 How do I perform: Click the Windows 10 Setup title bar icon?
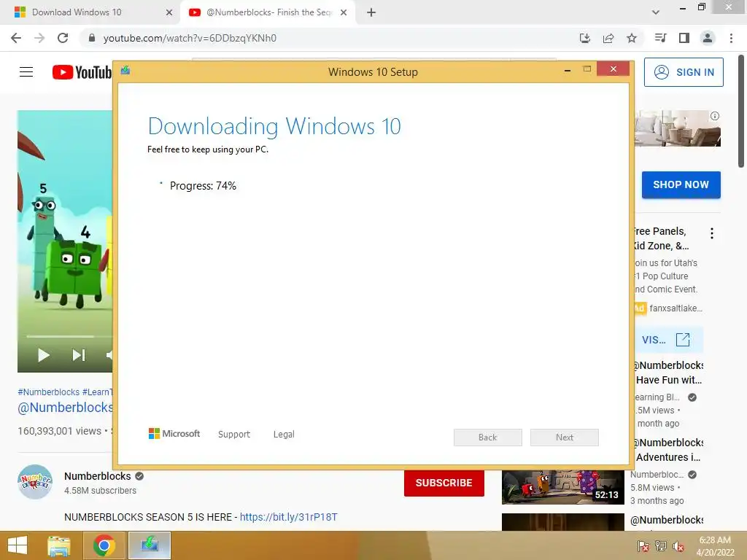pos(125,71)
